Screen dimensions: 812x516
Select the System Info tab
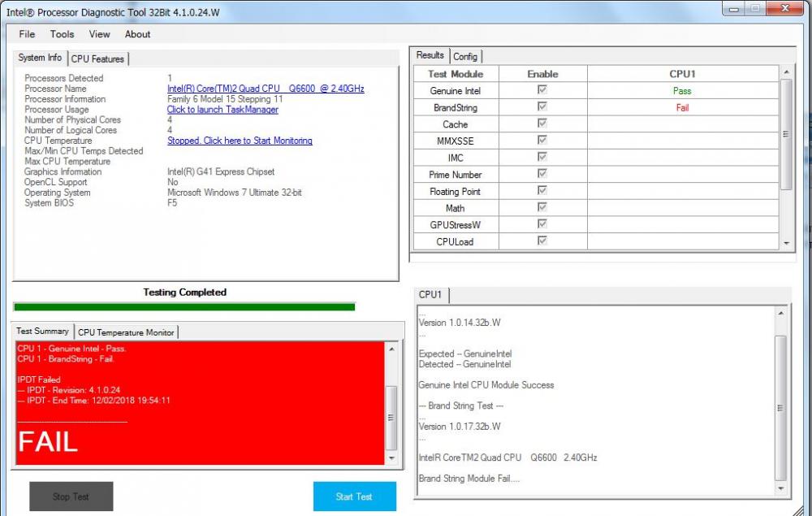tap(40, 58)
